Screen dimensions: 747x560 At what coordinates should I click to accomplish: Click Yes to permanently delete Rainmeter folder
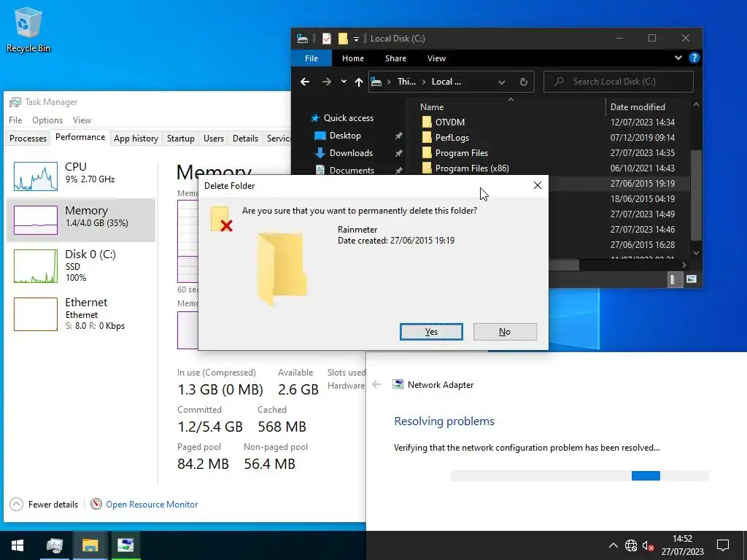pyautogui.click(x=431, y=332)
